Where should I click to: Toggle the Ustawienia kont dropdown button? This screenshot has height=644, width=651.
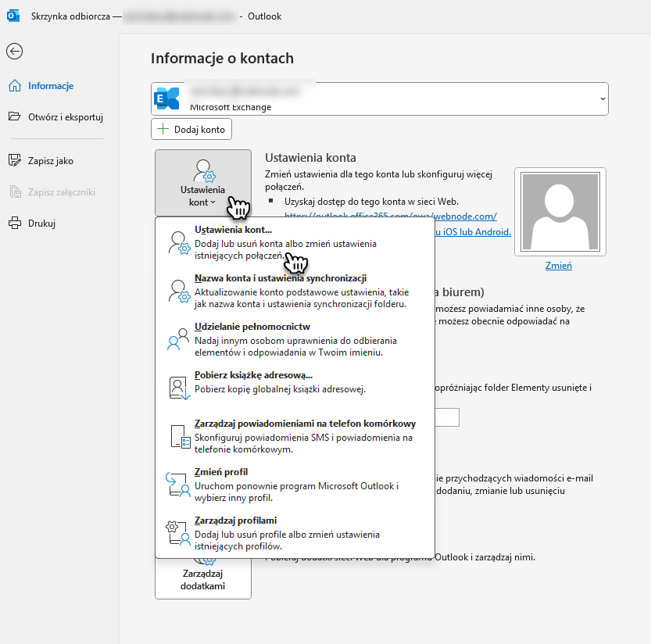[x=203, y=183]
